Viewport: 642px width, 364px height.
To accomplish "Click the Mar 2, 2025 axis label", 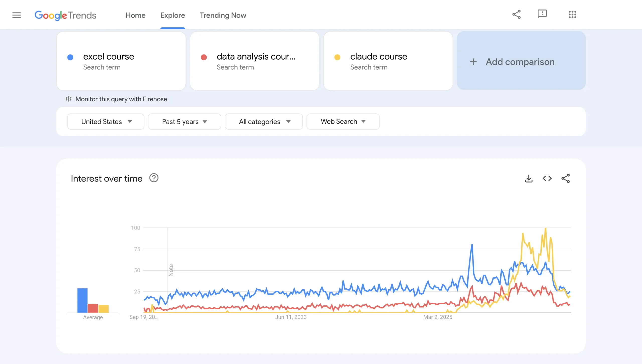I will click(438, 317).
